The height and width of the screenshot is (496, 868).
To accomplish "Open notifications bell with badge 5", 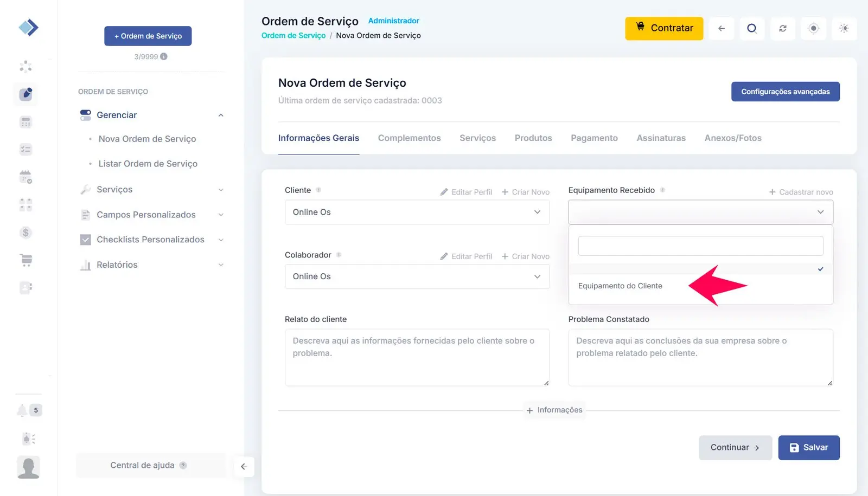I will 22,410.
